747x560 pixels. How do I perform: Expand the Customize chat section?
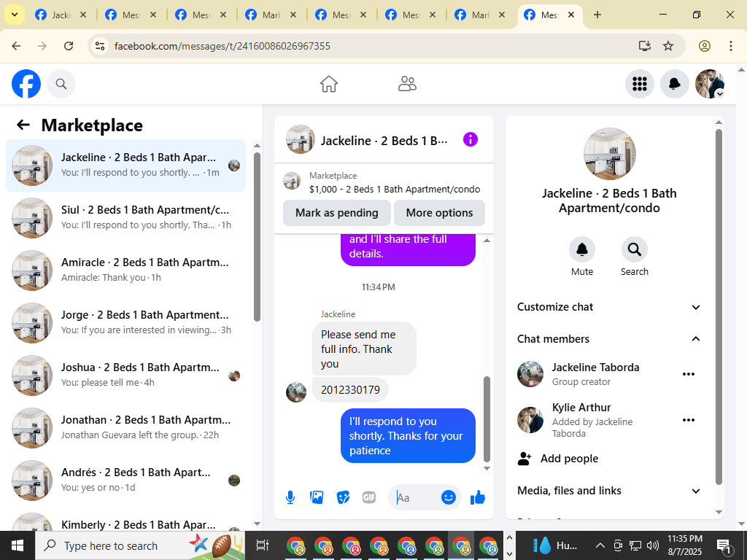coord(609,307)
